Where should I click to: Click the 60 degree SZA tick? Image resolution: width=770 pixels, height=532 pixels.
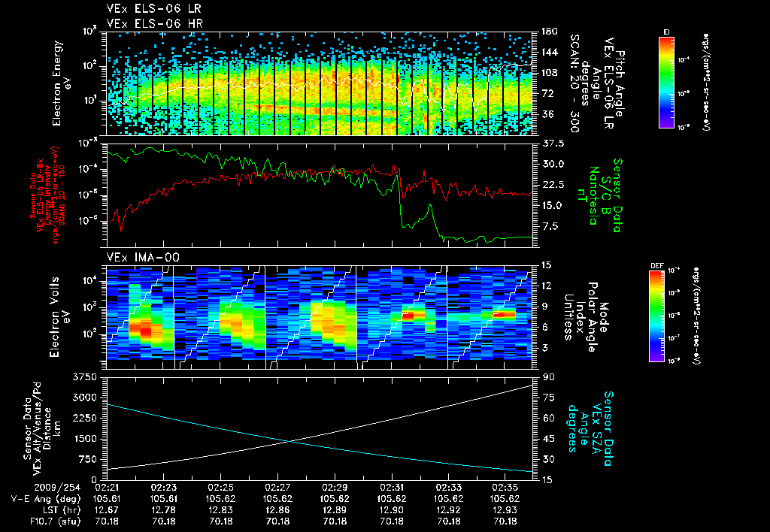pos(549,418)
